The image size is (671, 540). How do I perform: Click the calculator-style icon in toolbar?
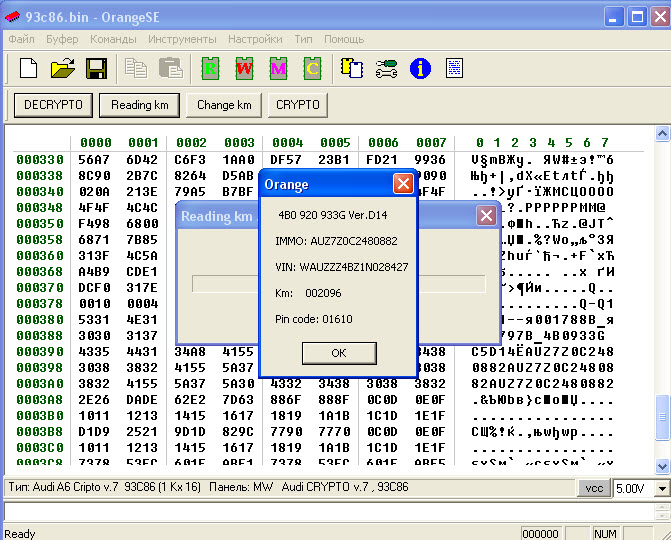pos(454,68)
